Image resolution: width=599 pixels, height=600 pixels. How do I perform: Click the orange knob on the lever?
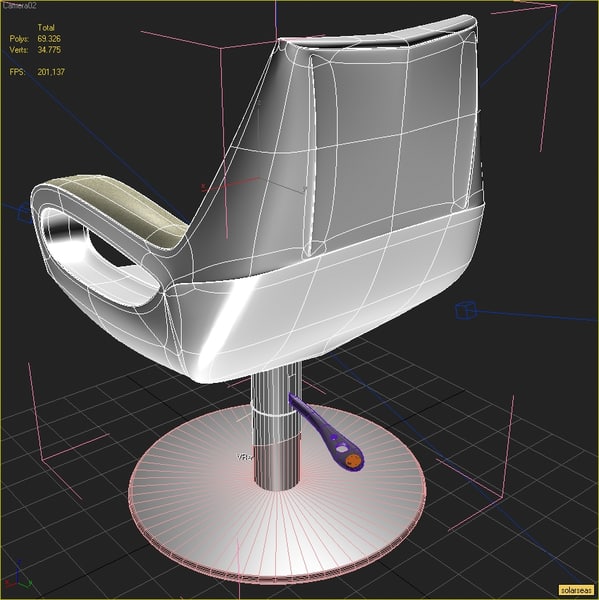point(353,461)
